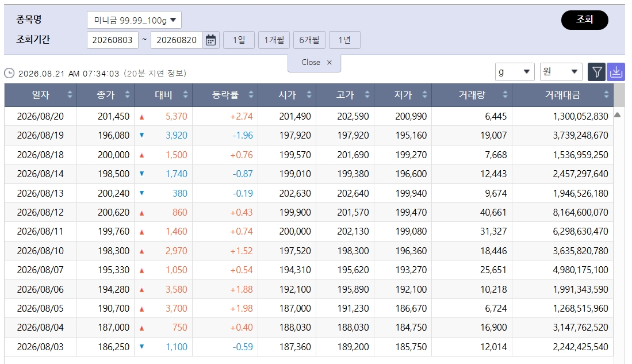Click date cell 2026/08/10
Screen dimensions: 632x364
[x=40, y=251]
